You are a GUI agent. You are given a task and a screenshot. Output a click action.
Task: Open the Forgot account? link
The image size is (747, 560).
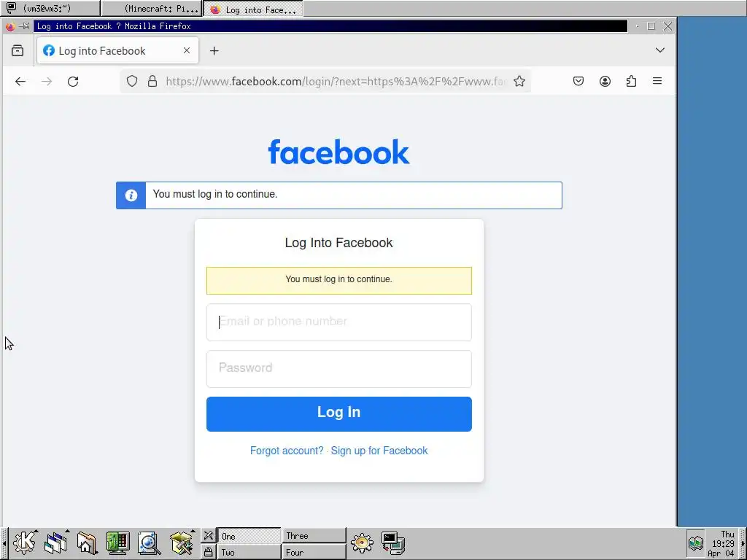pyautogui.click(x=287, y=451)
